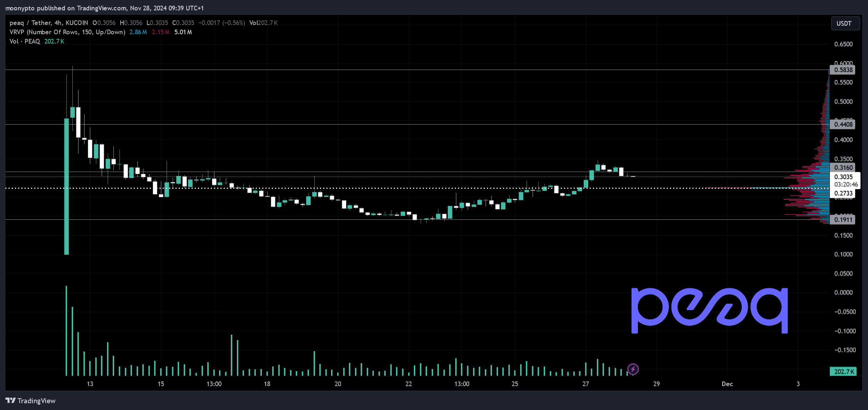Click the publisher header text moonypto
Screen dimensions: 868x410
[x=20, y=8]
